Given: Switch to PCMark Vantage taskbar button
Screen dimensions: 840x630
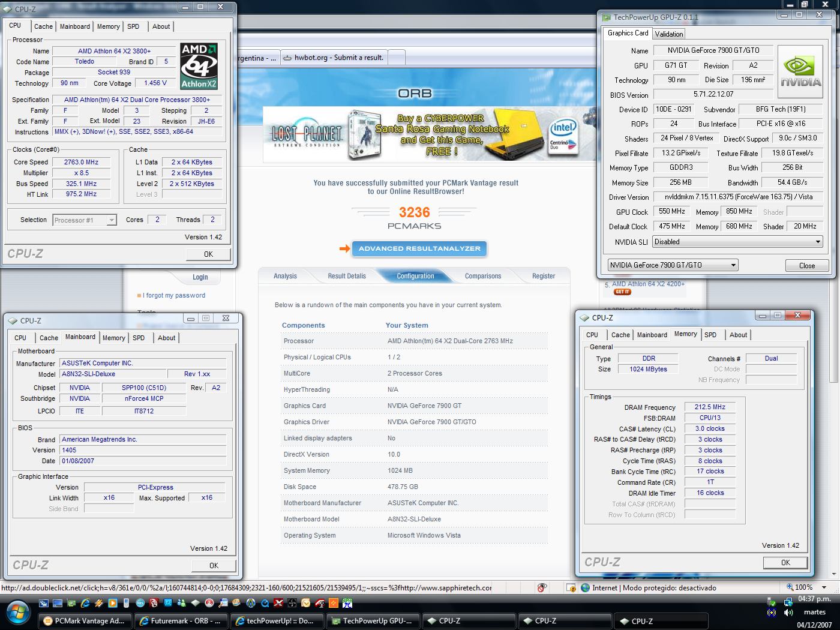Looking at the screenshot, I should click(x=85, y=621).
